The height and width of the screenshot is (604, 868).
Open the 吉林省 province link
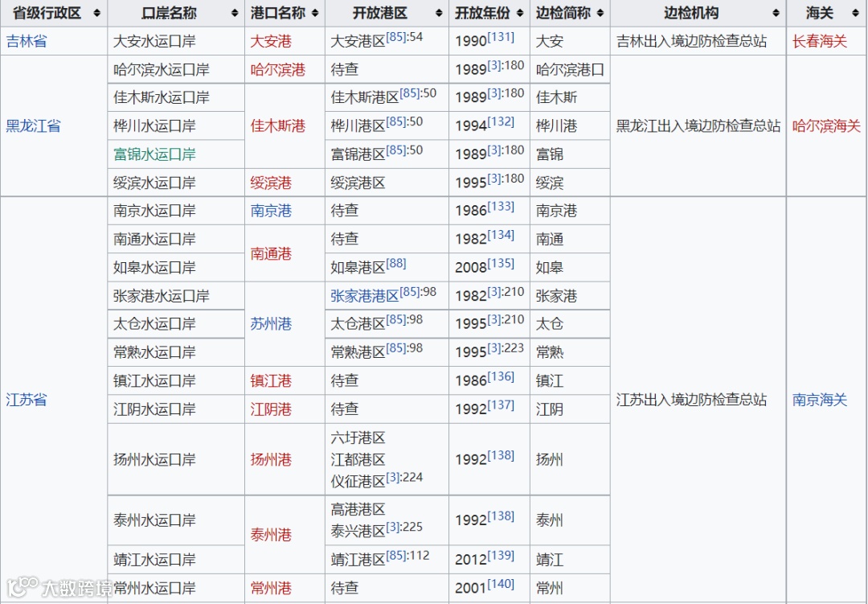pyautogui.click(x=26, y=41)
